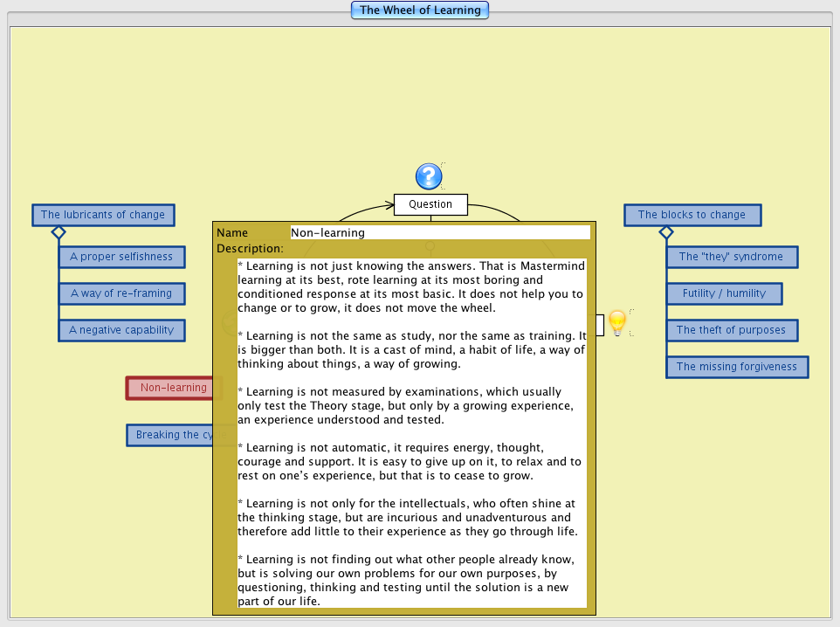
Task: Select A negative capability node
Action: pyautogui.click(x=121, y=330)
